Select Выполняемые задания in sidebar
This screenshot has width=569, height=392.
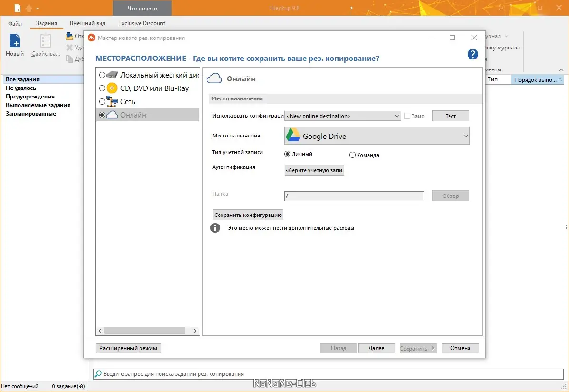pos(38,105)
